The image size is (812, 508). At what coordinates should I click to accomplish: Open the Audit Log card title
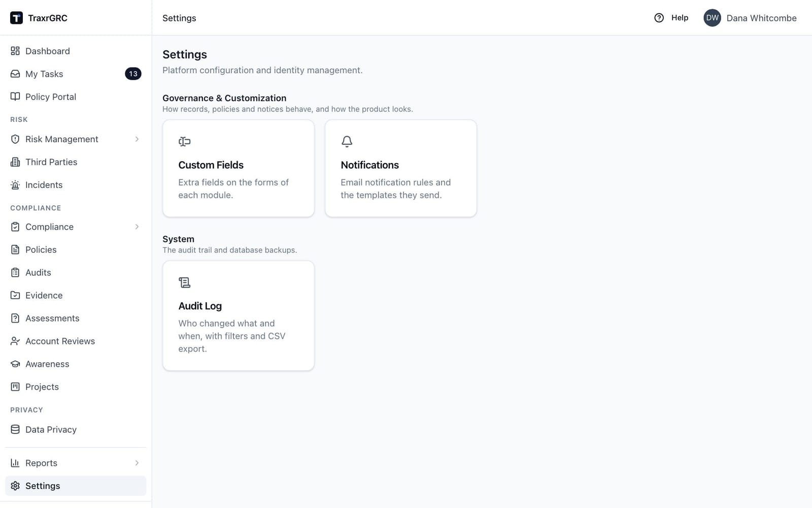[x=200, y=306]
